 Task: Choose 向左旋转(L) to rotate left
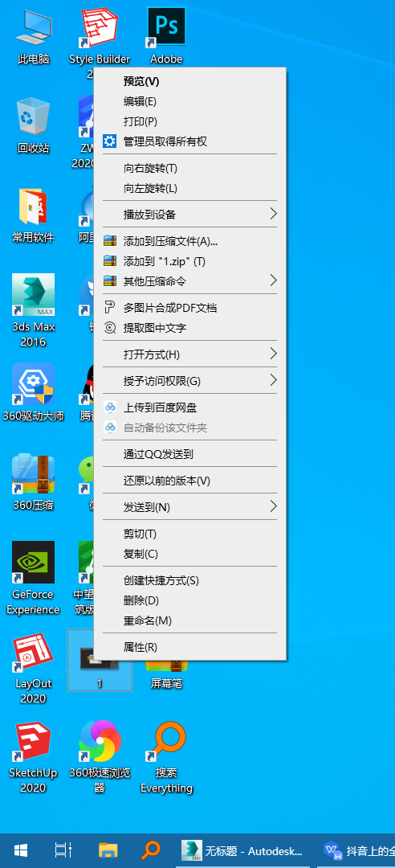click(x=189, y=187)
